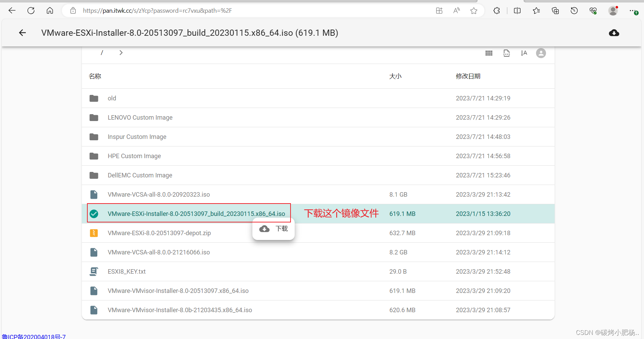Select VMware-VCSA-all-8.0.0-20920323.iso file
Viewport: 644px width, 339px height.
[x=159, y=195]
